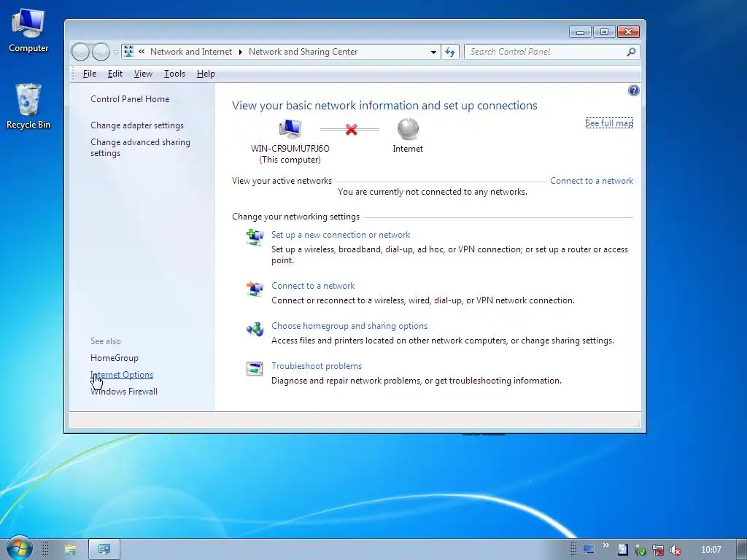Open the Windows Start button
This screenshot has height=560, width=747.
point(18,548)
